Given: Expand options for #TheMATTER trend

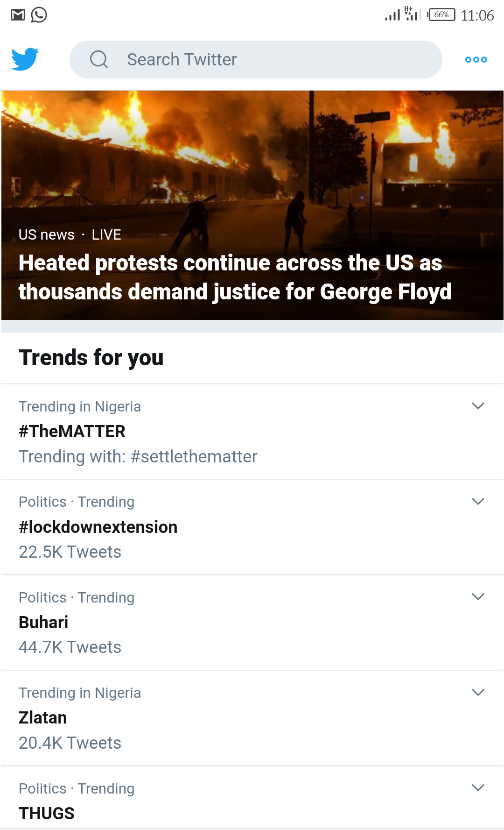Looking at the screenshot, I should pos(478,406).
